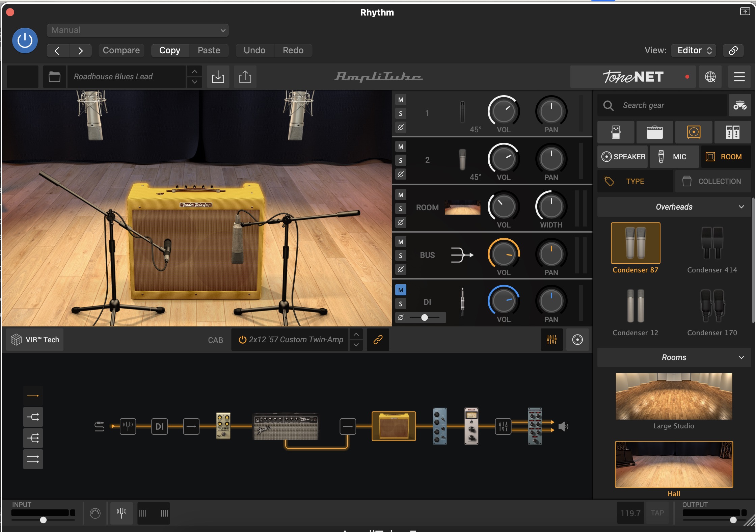Step the CAB model selector up
This screenshot has width=756, height=532.
pyautogui.click(x=356, y=335)
